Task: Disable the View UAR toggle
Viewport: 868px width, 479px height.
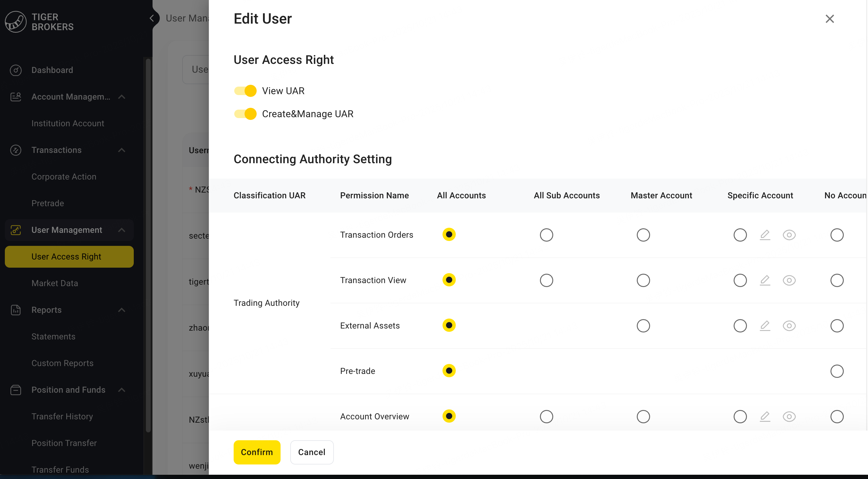Action: coord(245,91)
